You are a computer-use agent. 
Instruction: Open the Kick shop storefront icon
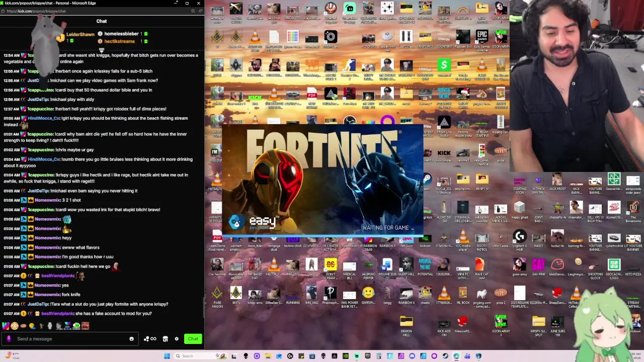click(x=165, y=339)
